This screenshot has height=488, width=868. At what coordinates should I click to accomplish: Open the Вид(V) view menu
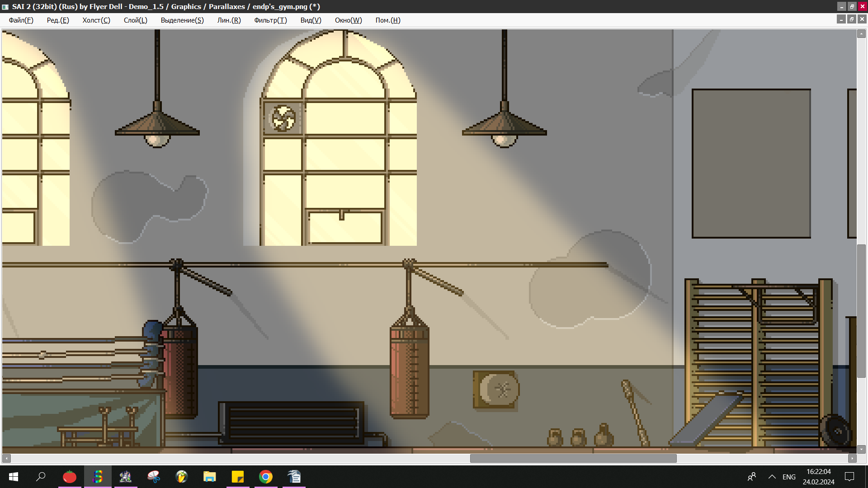point(311,20)
